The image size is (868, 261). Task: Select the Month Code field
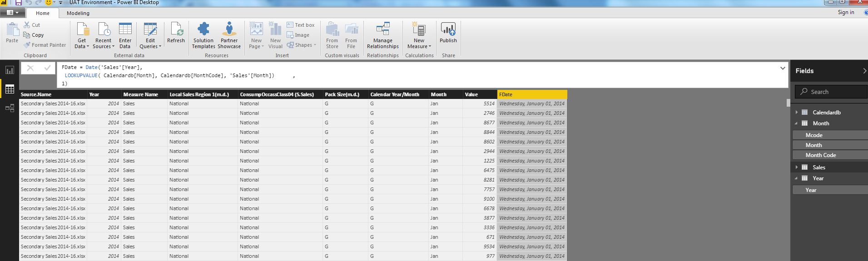click(830, 155)
